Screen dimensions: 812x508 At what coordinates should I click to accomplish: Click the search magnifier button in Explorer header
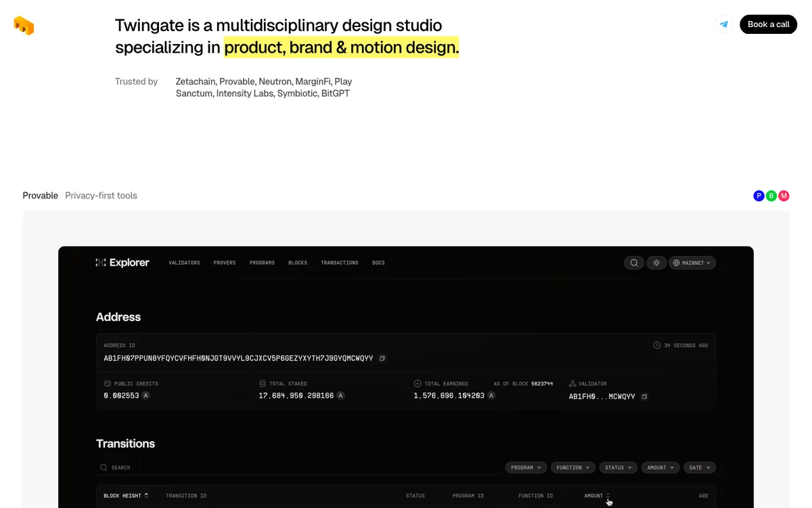[x=634, y=263]
